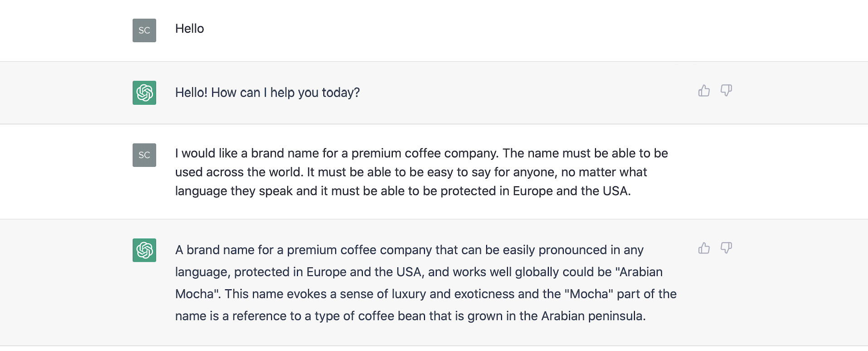Click "used across the world" in the prompt
This screenshot has height=351, width=868.
click(239, 172)
